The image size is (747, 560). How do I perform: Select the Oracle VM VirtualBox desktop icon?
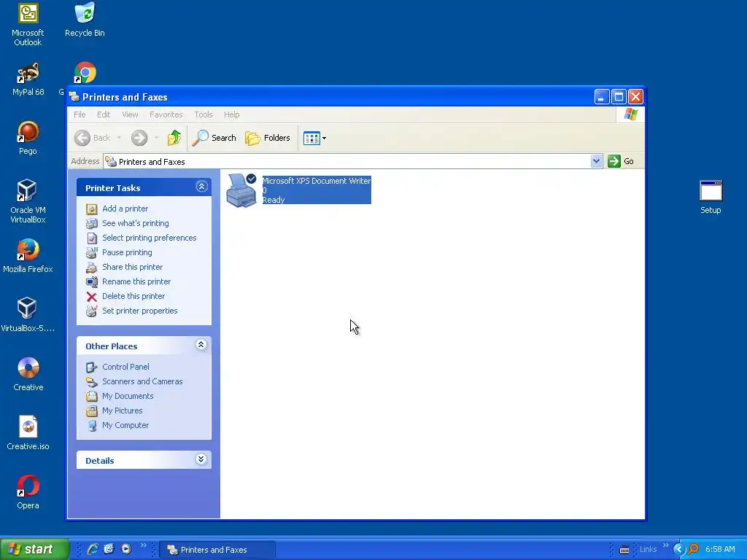[x=28, y=201]
